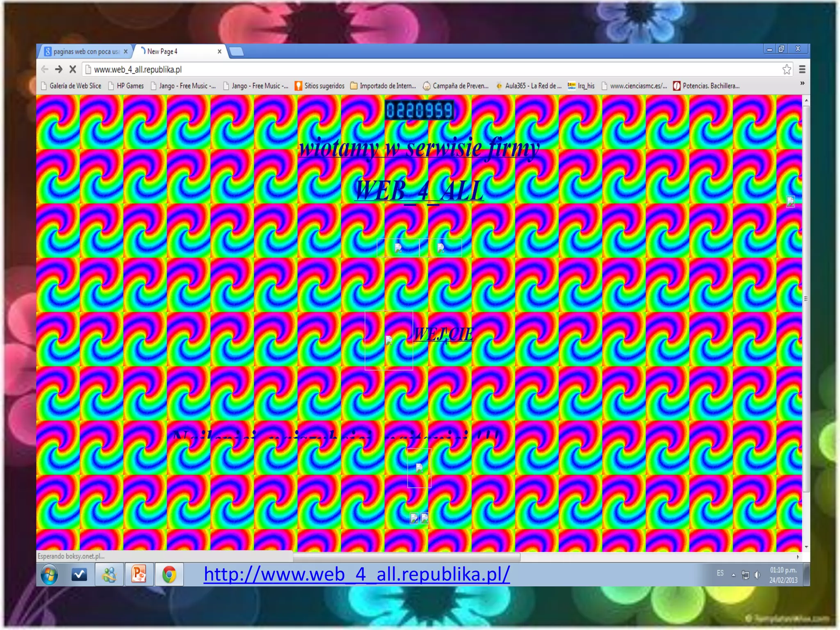The height and width of the screenshot is (630, 840).
Task: Open Chrome from the taskbar
Action: (x=169, y=574)
